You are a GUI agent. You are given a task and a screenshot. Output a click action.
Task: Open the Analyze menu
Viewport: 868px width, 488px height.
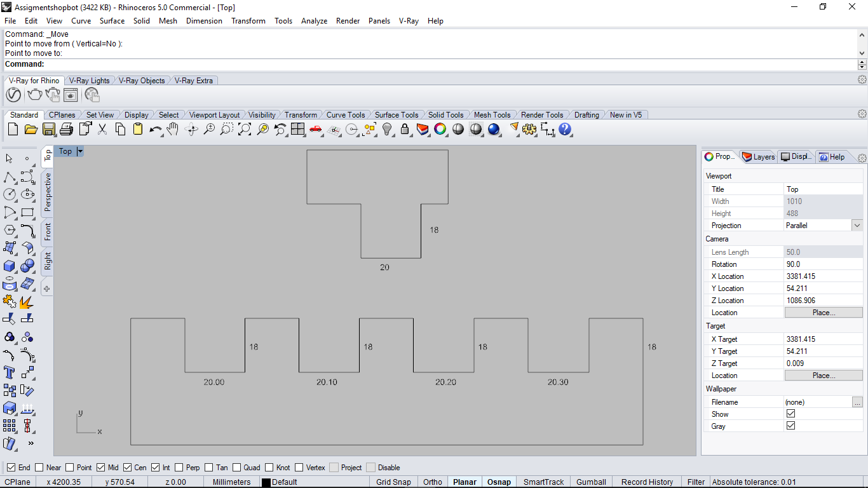[314, 20]
